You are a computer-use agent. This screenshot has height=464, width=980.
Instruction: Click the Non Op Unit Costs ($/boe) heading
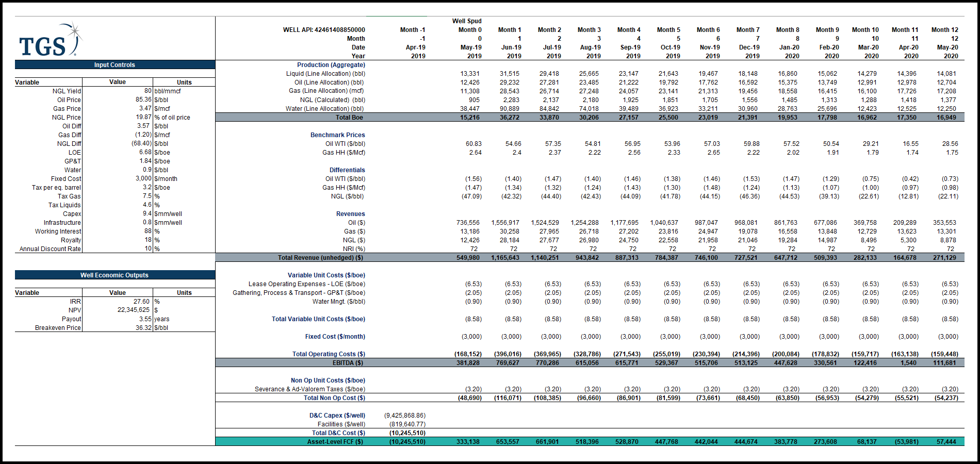[328, 380]
